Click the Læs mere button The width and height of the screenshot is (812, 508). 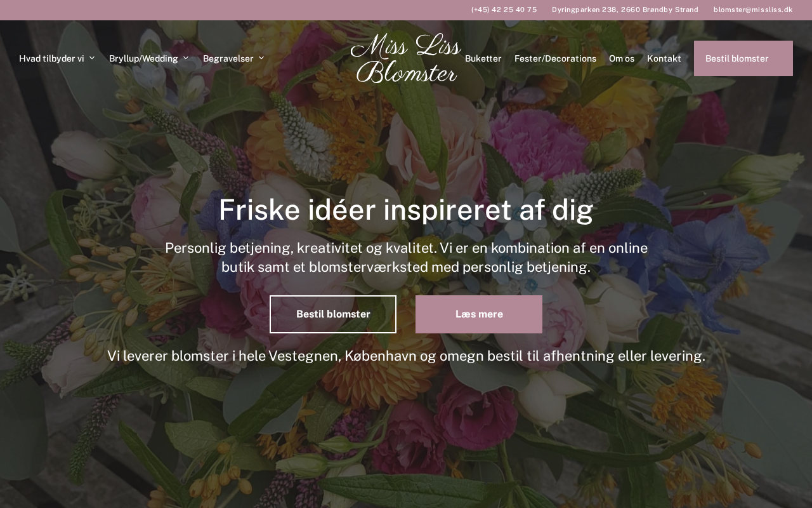479,314
